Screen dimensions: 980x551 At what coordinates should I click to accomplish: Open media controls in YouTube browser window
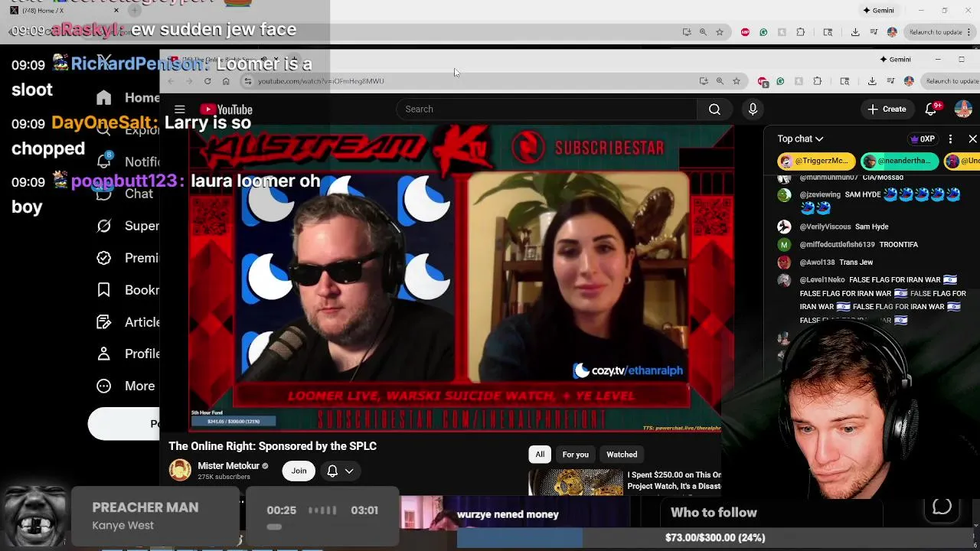[890, 81]
